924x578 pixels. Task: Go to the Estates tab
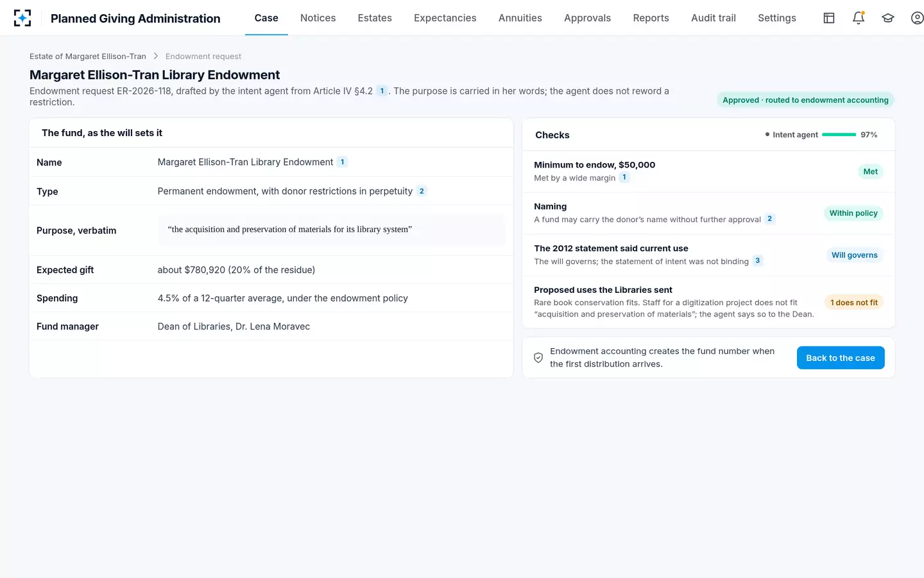tap(375, 18)
